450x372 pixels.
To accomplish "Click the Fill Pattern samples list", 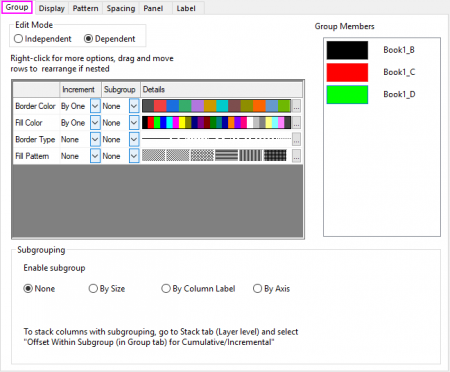I will tap(214, 155).
